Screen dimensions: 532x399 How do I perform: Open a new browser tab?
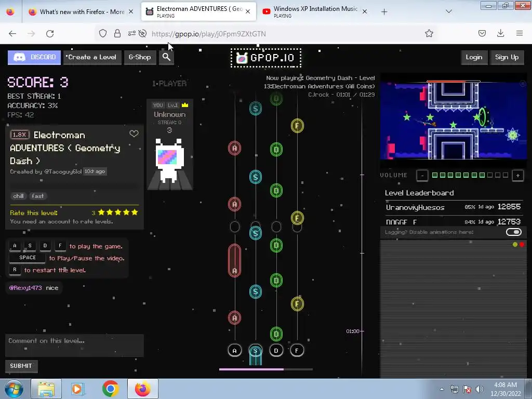[384, 12]
